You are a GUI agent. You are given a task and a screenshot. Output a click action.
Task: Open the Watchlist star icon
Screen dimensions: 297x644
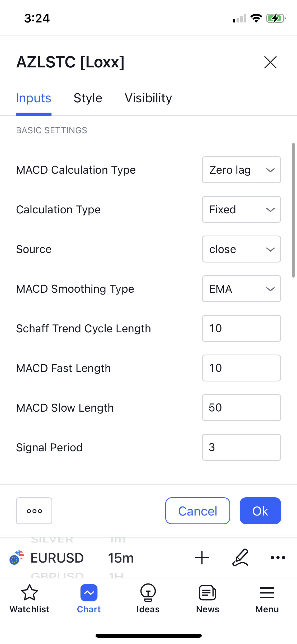[x=29, y=592]
